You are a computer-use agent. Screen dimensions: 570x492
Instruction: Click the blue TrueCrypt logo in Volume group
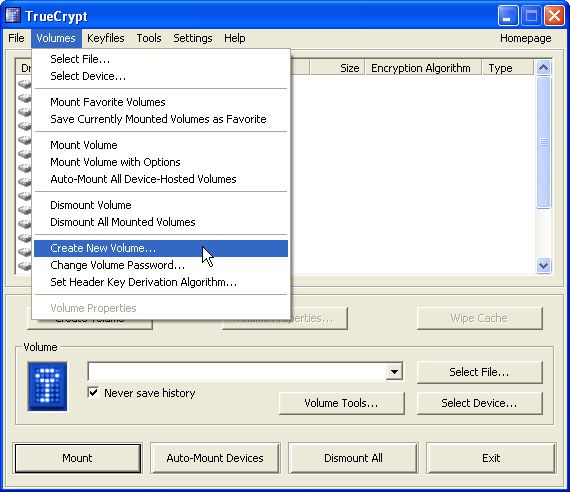[x=47, y=386]
